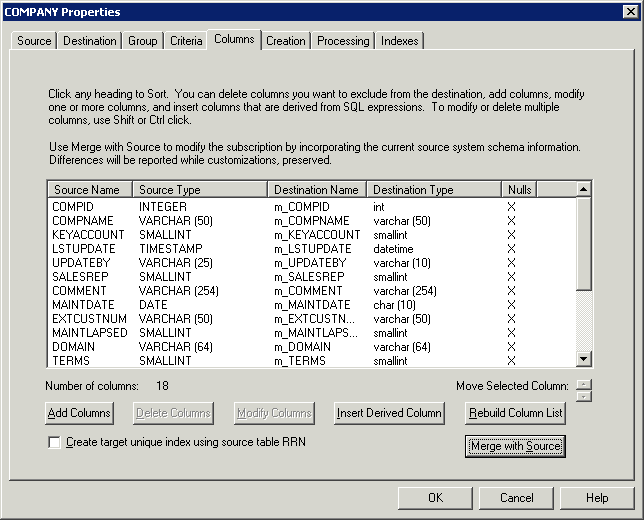Click the Move Selected Column down arrow

(585, 395)
